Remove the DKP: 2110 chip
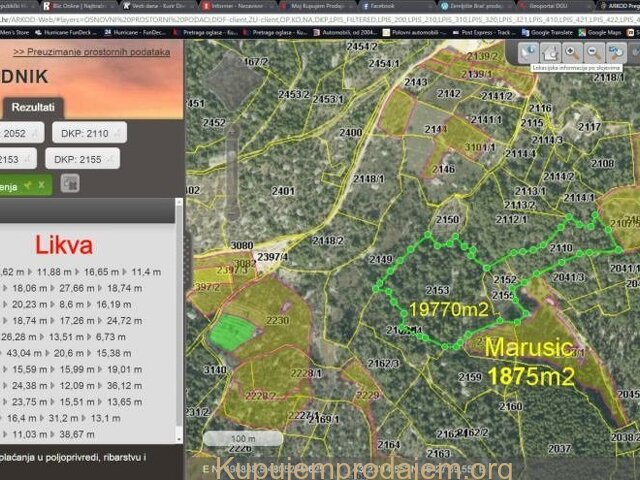 (118, 132)
